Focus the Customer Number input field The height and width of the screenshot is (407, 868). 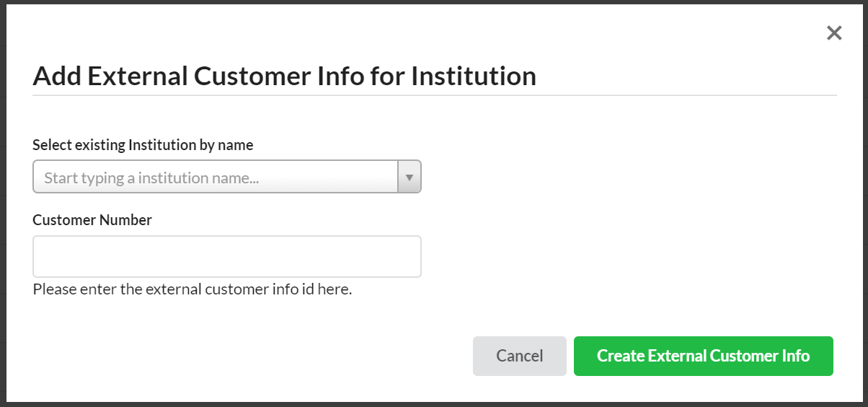pos(227,256)
